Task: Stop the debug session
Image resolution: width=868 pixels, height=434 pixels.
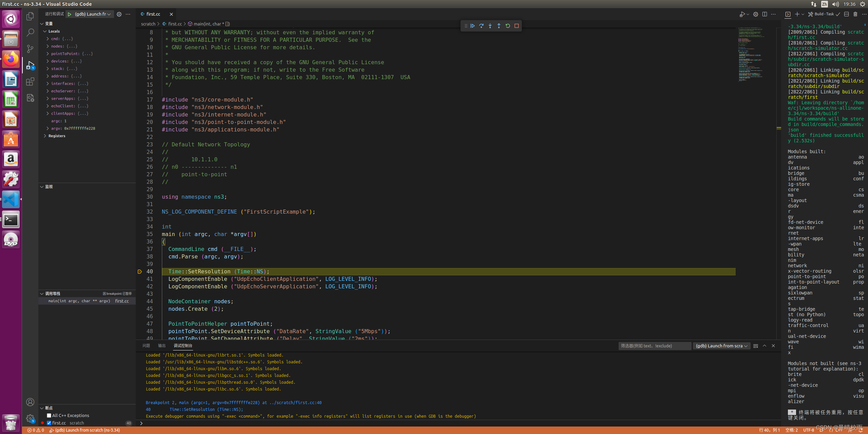Action: point(516,26)
